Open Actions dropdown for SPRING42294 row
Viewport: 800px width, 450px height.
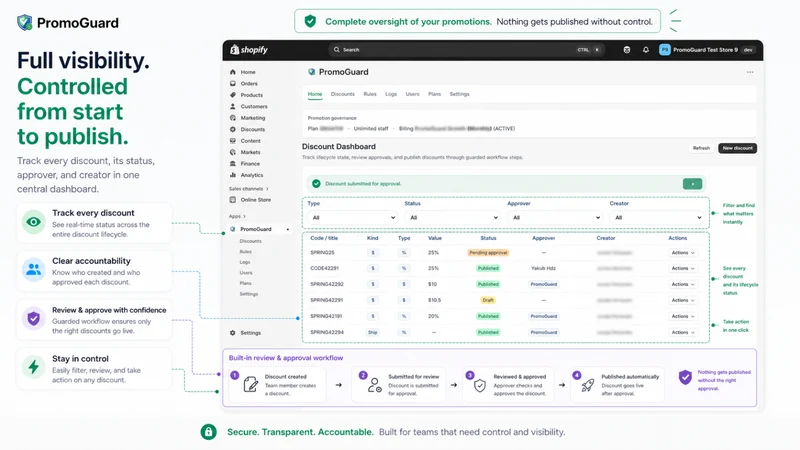click(x=683, y=332)
